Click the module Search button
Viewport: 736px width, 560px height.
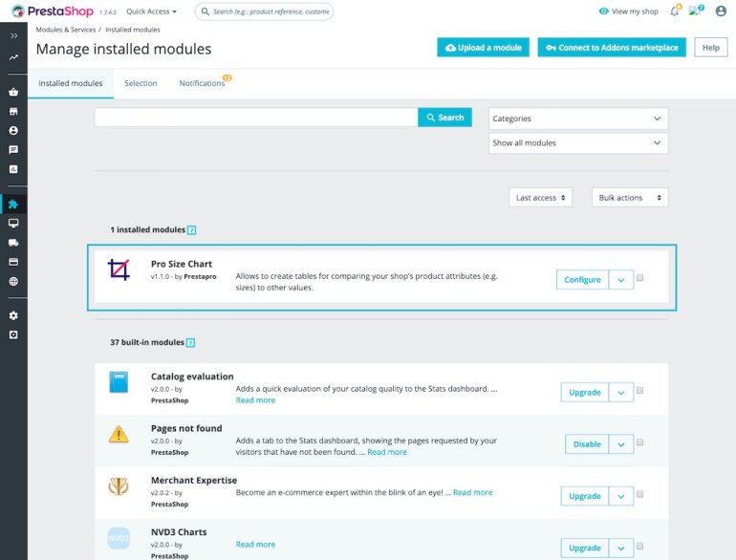(x=444, y=118)
